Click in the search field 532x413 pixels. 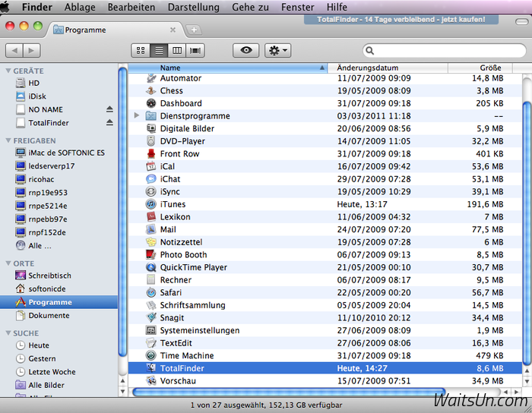(445, 51)
